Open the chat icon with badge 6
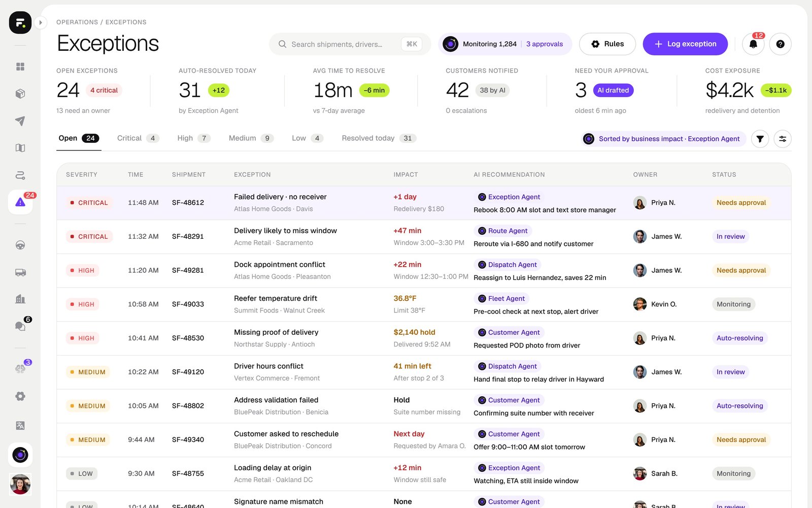 20,326
